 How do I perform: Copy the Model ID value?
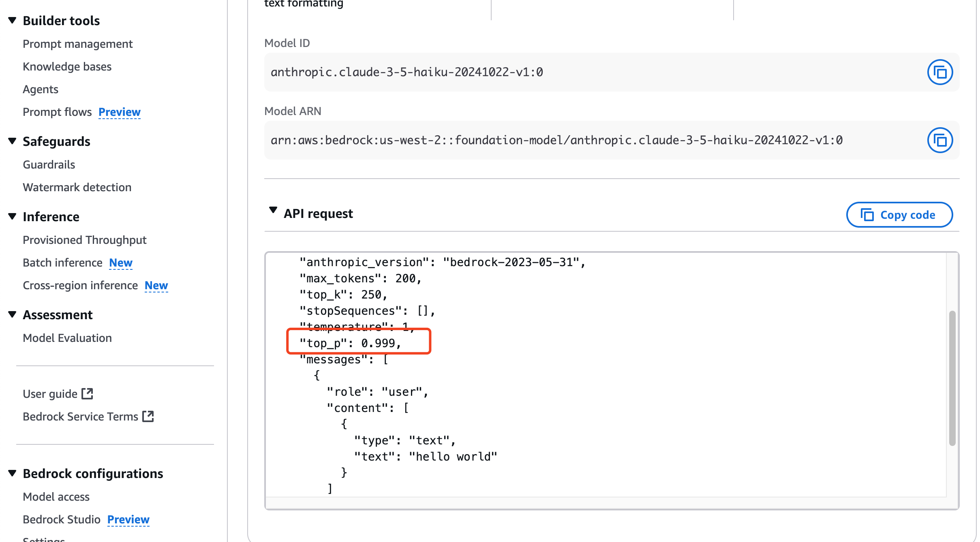940,72
